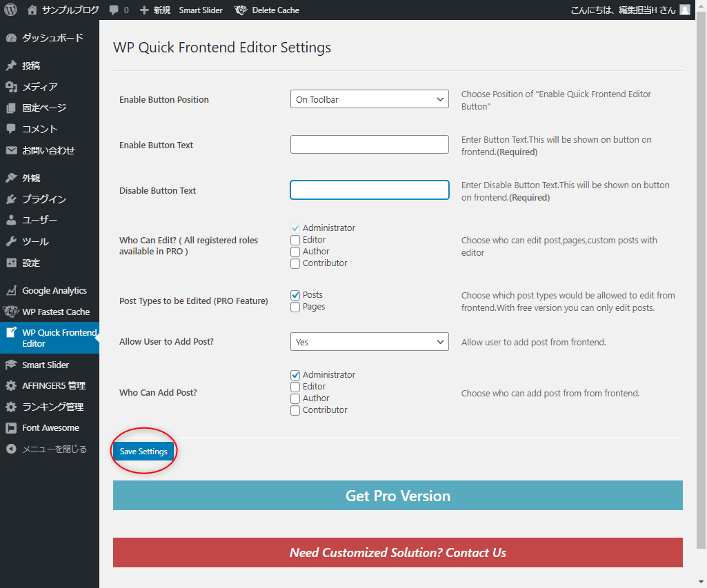This screenshot has width=707, height=588.
Task: Enable Editor under Who Can Add Post
Action: [295, 387]
